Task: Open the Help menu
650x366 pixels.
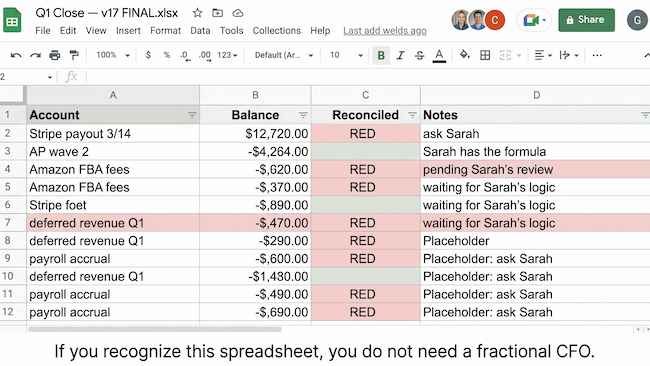Action: [x=320, y=31]
